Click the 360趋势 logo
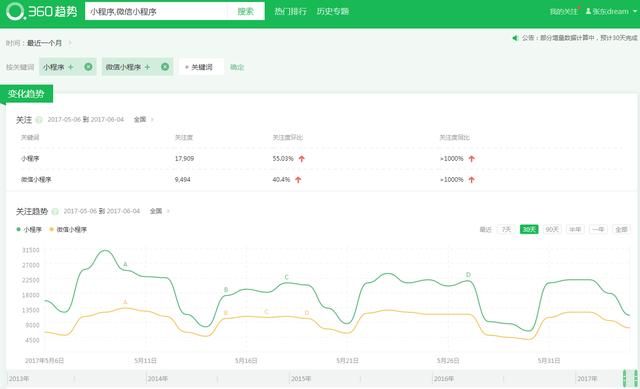This screenshot has height=389, width=640. [42, 11]
